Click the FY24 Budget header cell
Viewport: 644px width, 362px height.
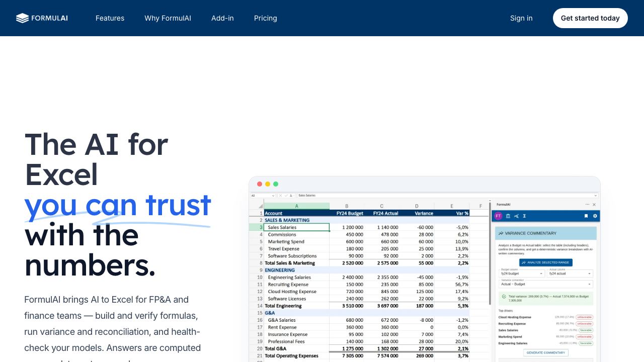click(x=347, y=213)
